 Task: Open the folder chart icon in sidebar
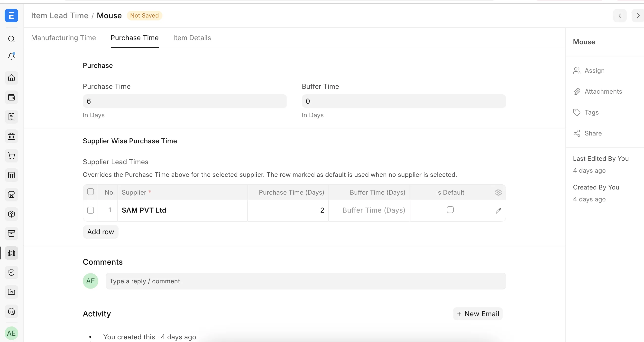tap(11, 292)
